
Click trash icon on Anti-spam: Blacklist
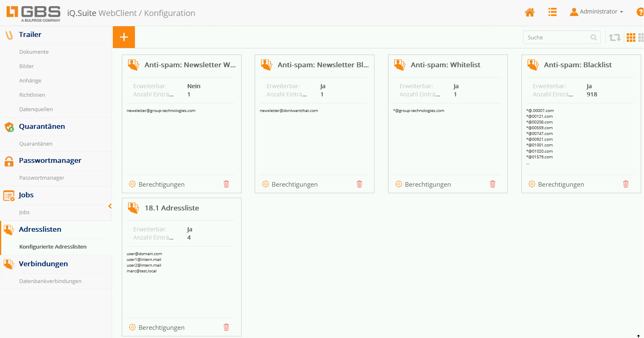coord(626,184)
